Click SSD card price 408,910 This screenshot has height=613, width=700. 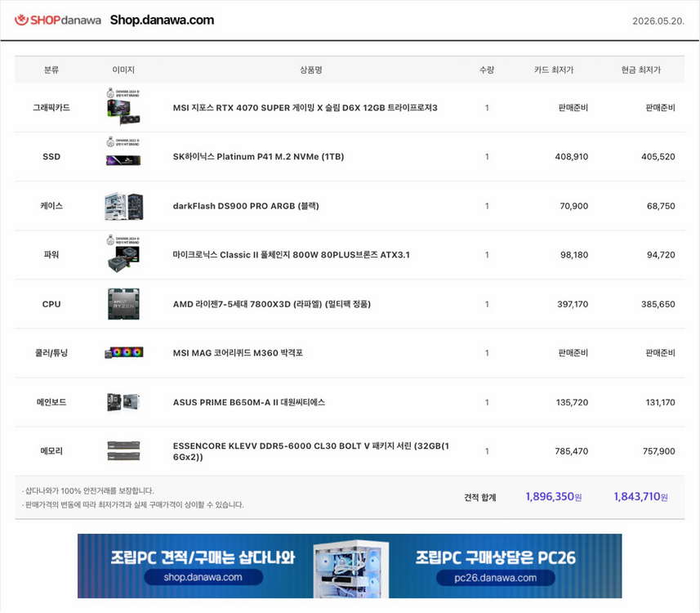click(x=572, y=157)
